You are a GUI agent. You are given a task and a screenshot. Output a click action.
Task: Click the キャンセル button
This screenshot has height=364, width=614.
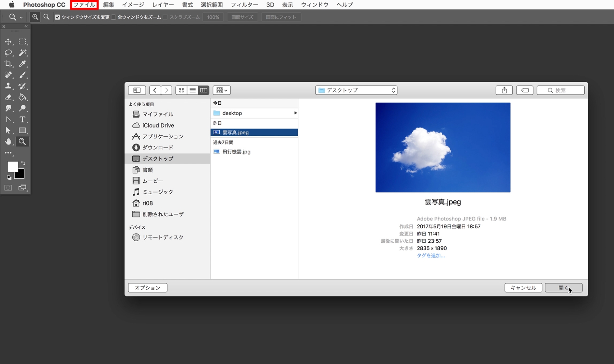click(x=523, y=288)
